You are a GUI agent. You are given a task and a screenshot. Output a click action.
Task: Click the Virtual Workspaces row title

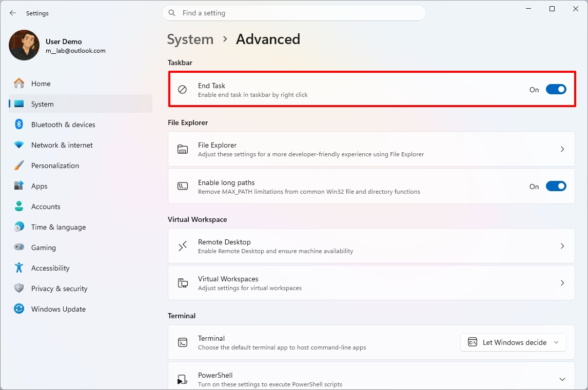[x=228, y=279]
